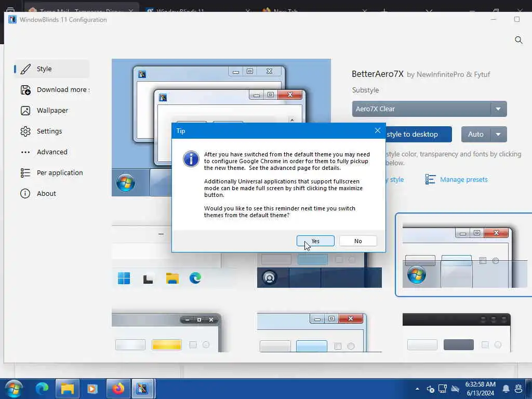Click the search magnifier icon

pyautogui.click(x=518, y=40)
